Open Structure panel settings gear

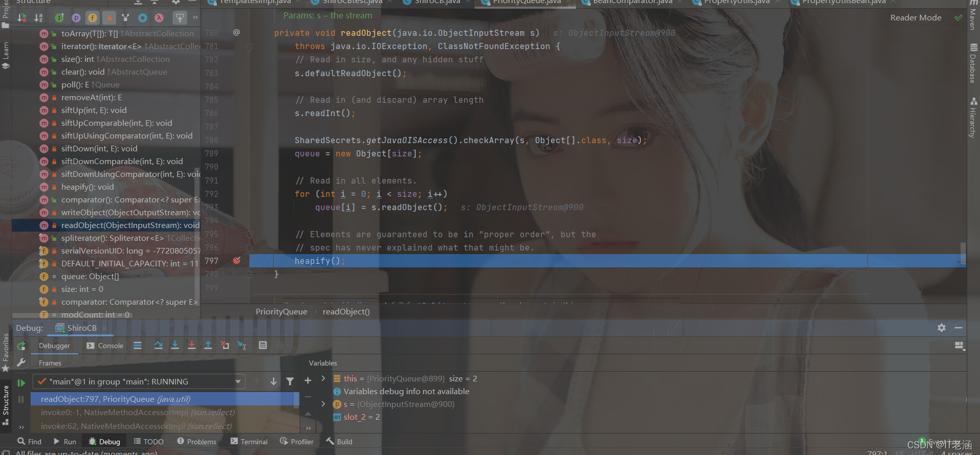[x=175, y=2]
